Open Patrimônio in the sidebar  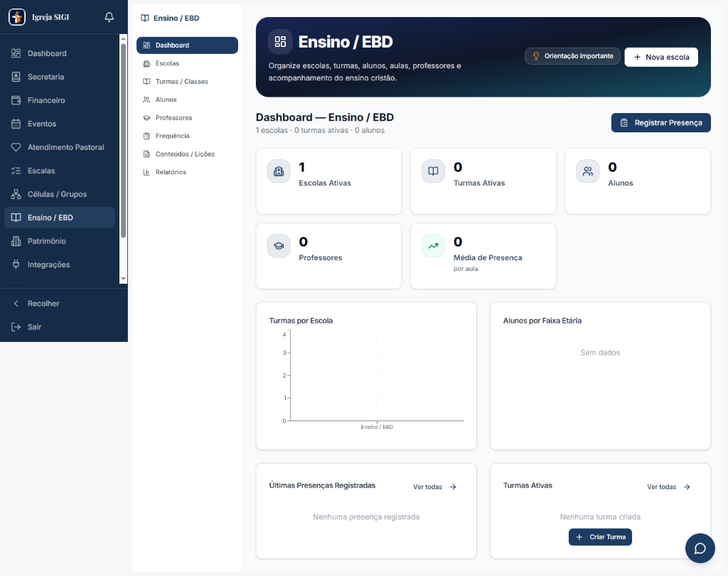coord(60,241)
